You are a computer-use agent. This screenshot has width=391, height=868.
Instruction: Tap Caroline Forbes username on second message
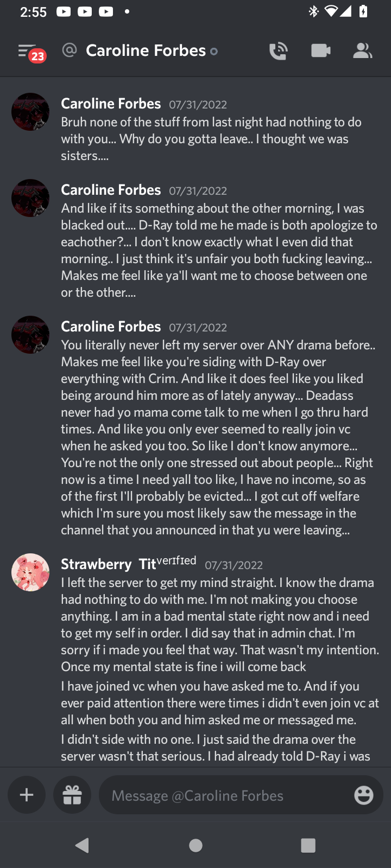[111, 190]
